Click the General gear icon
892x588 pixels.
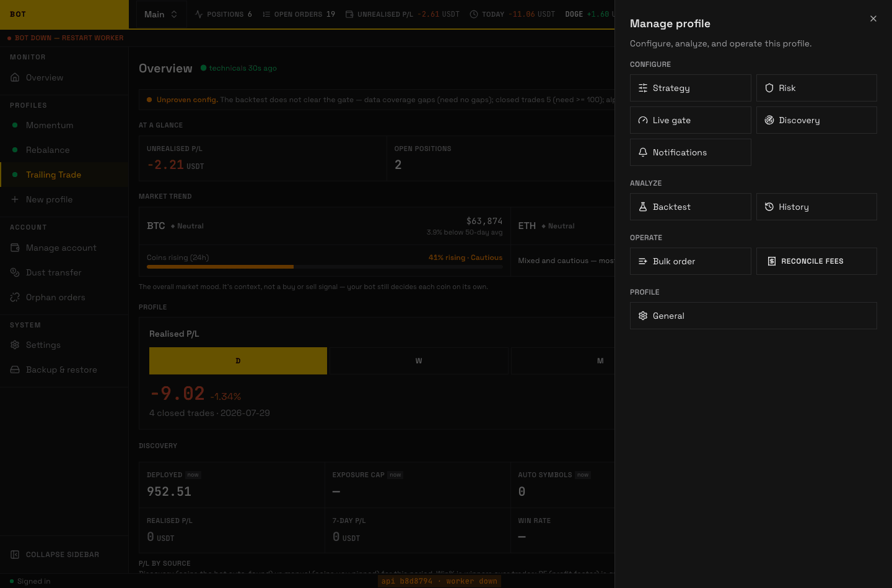pos(643,316)
